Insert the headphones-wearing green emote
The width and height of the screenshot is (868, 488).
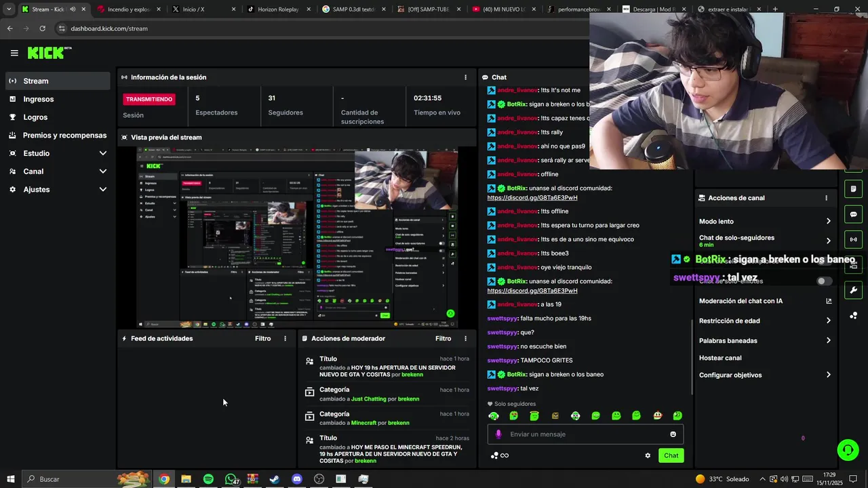493,415
